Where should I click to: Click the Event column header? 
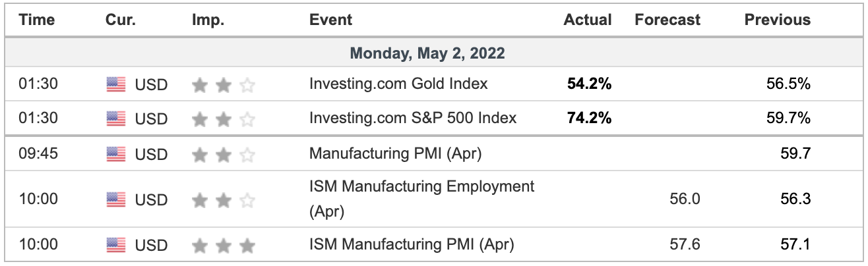point(331,20)
